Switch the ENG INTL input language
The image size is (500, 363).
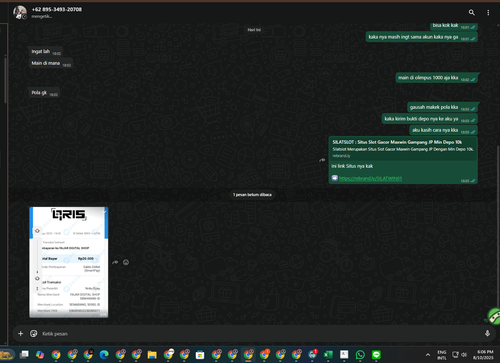(x=442, y=355)
